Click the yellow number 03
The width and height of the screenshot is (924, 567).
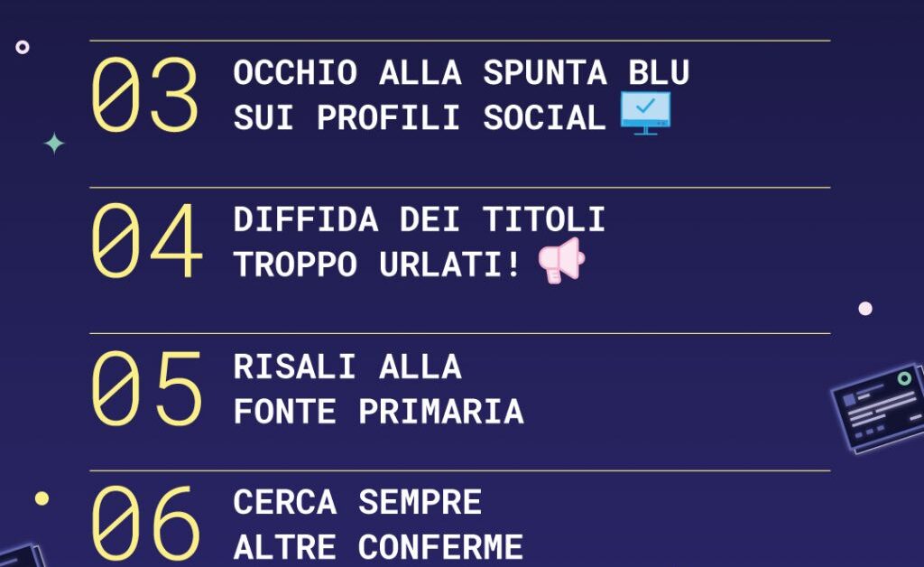pyautogui.click(x=145, y=95)
